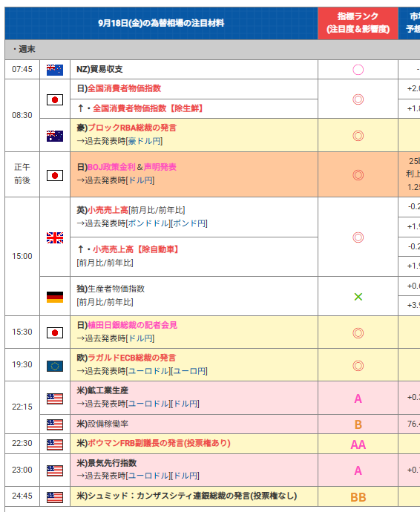Open ユーロドル link under 景気先行指数
Image resolution: width=420 pixels, height=512 pixels.
(x=148, y=476)
